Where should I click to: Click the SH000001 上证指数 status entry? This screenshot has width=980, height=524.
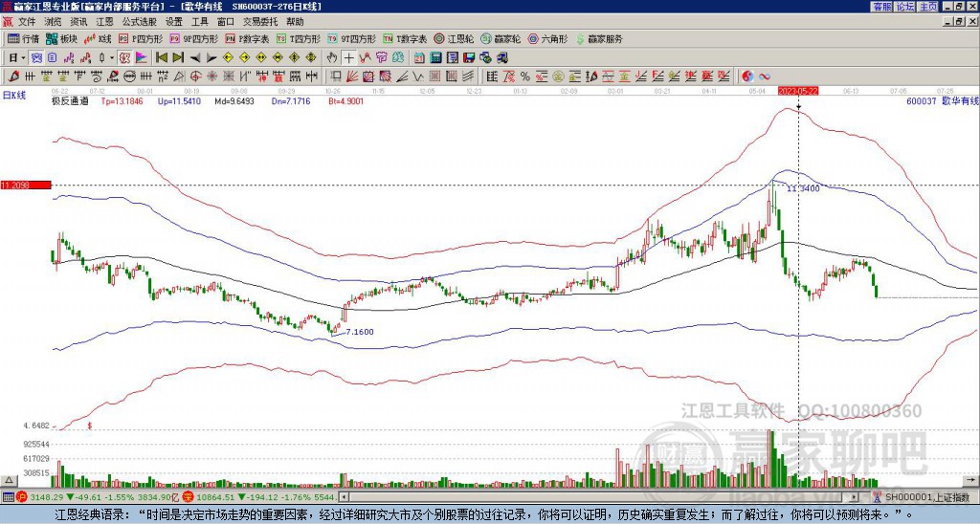coord(927,497)
